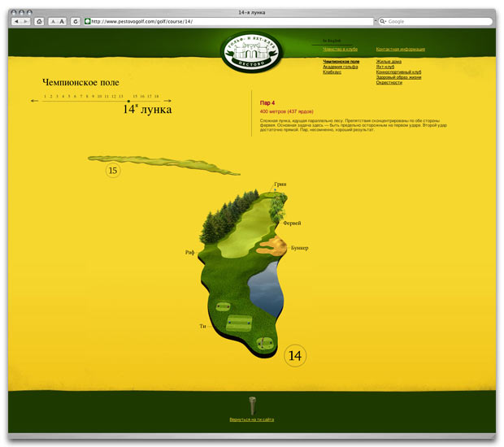Follow the 'Вернуться на ти сайта' link
The height and width of the screenshot is (447, 504).
point(252,419)
